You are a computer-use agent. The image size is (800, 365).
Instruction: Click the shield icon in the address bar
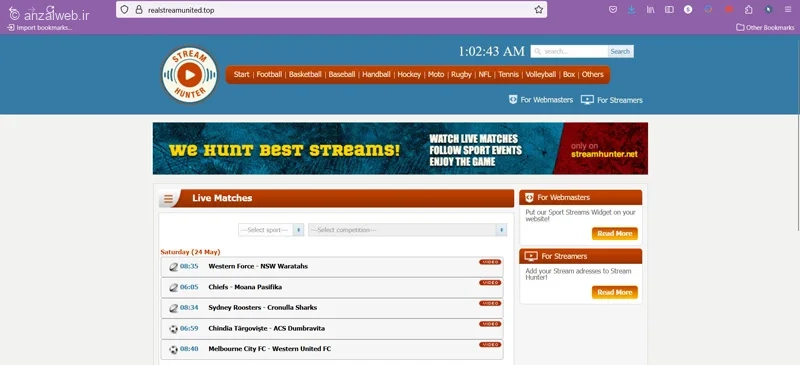(124, 10)
